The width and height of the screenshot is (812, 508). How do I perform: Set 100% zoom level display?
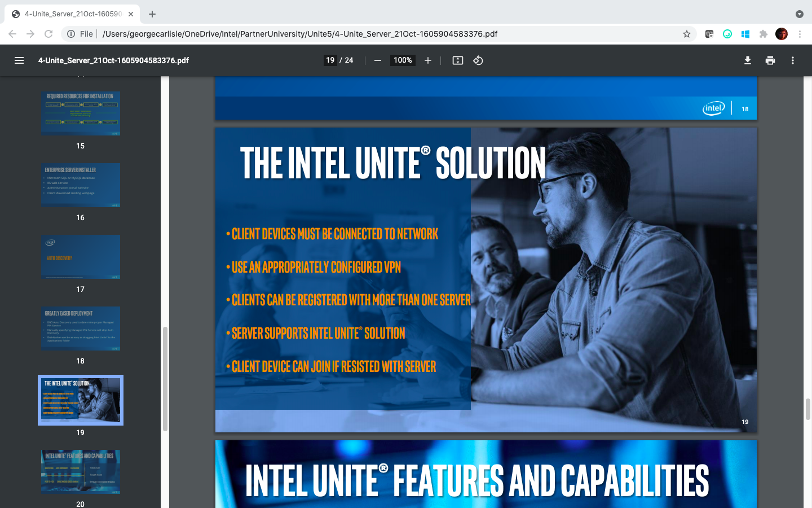(402, 60)
